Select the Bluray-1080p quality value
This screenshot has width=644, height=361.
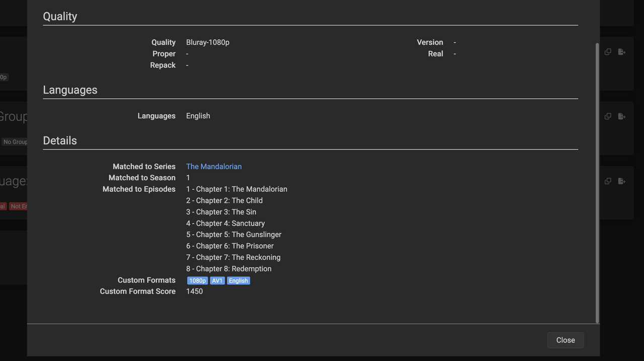[208, 42]
